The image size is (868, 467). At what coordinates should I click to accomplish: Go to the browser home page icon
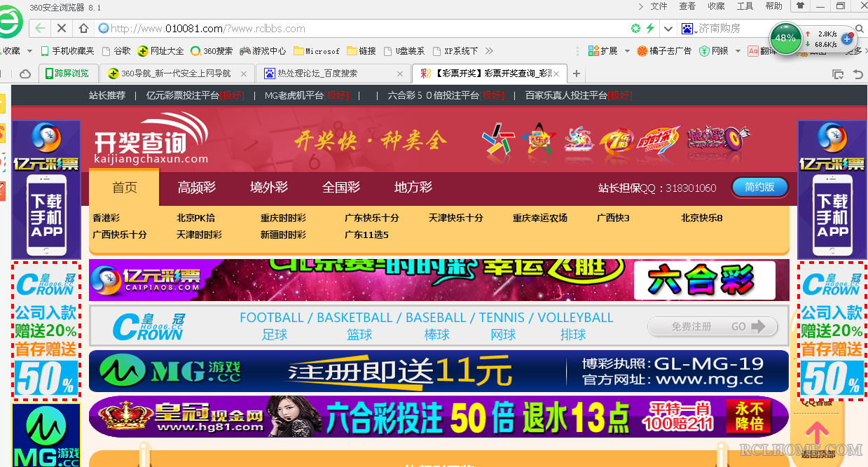(83, 29)
